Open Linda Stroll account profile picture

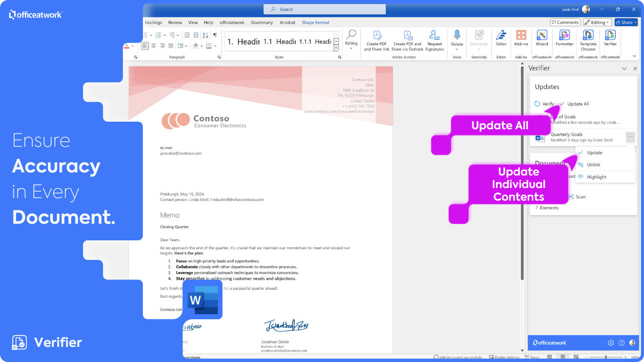(x=586, y=9)
